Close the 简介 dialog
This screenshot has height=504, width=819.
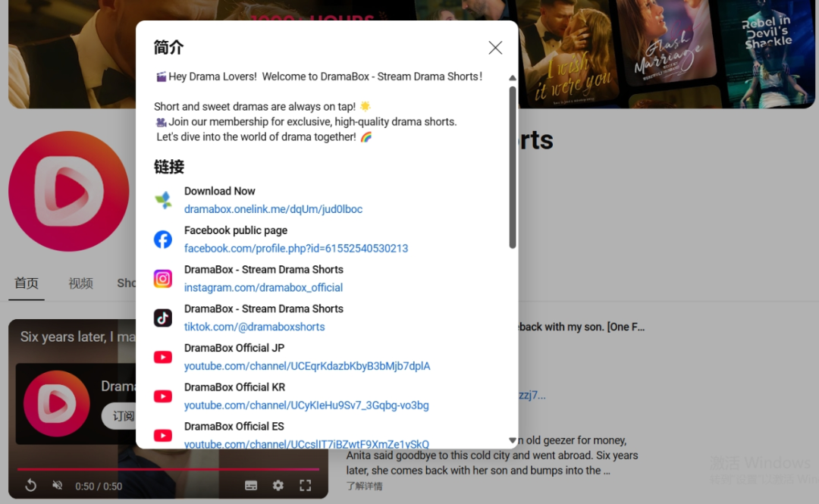click(x=495, y=48)
